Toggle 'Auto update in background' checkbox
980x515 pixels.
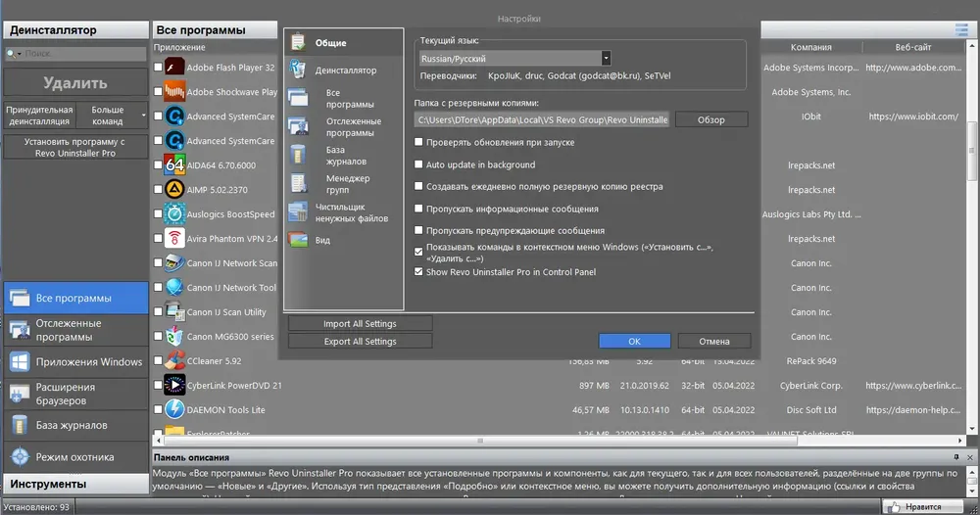click(418, 164)
